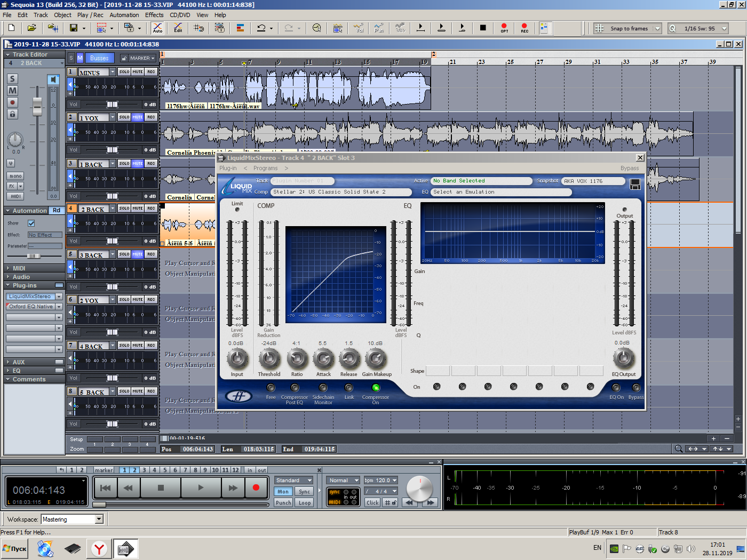Open the Play / Rec menu
This screenshot has height=560, width=747.
90,15
